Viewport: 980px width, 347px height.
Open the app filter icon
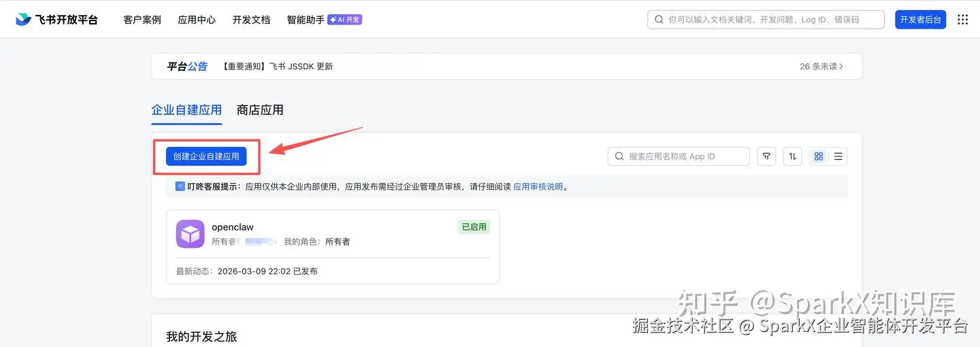point(767,156)
